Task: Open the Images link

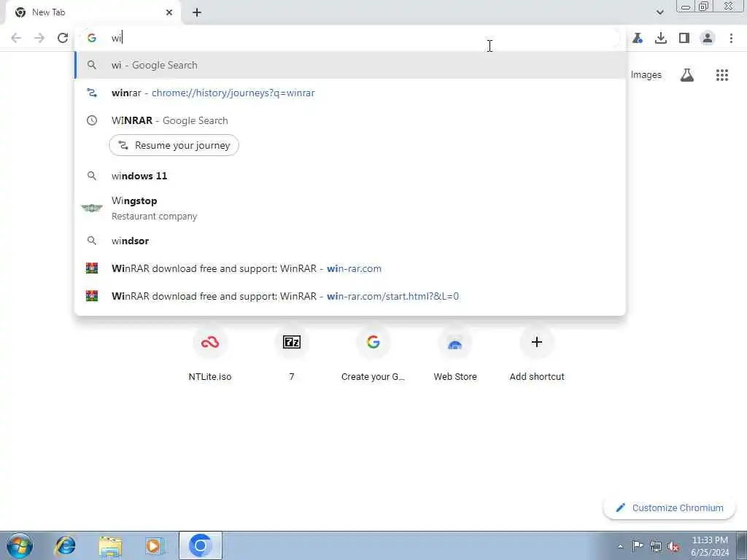Action: point(646,75)
